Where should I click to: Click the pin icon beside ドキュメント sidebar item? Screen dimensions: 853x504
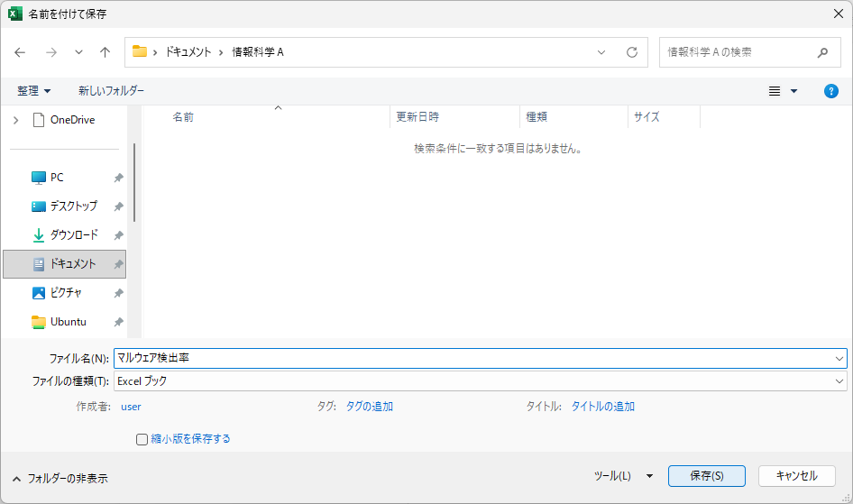pyautogui.click(x=118, y=264)
